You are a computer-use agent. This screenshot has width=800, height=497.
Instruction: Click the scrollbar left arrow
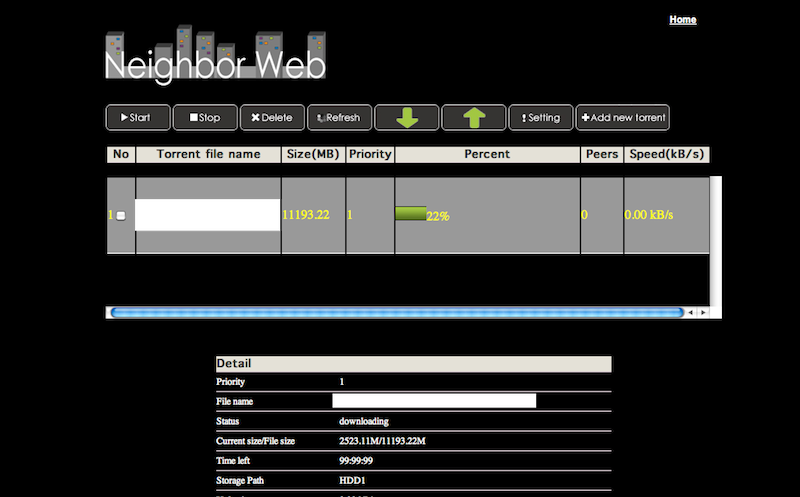[x=690, y=312]
